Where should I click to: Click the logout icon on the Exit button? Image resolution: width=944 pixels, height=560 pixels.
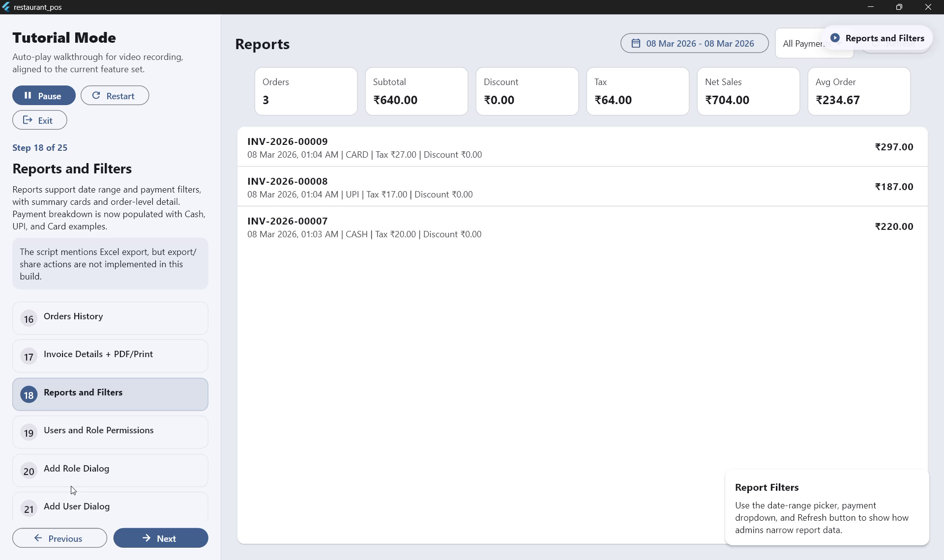coord(28,120)
